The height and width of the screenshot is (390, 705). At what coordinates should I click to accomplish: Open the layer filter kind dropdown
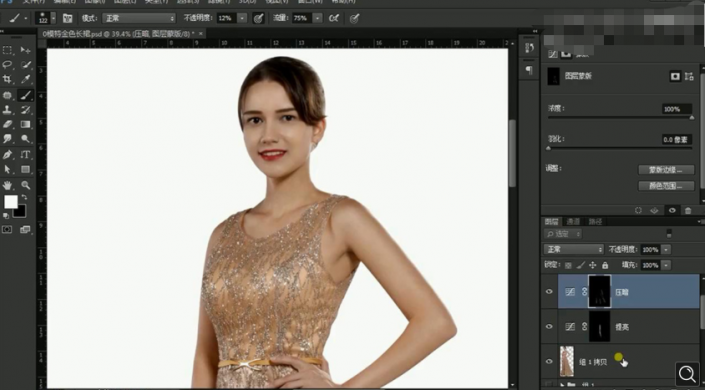[x=563, y=234]
